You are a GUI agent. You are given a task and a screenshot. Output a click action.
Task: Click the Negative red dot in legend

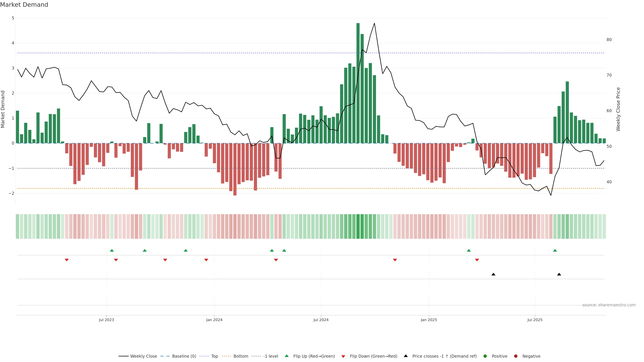(x=516, y=356)
